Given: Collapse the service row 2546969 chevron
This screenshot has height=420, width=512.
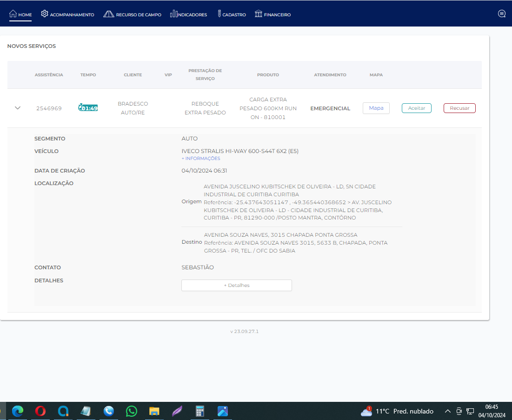Looking at the screenshot, I should 18,108.
